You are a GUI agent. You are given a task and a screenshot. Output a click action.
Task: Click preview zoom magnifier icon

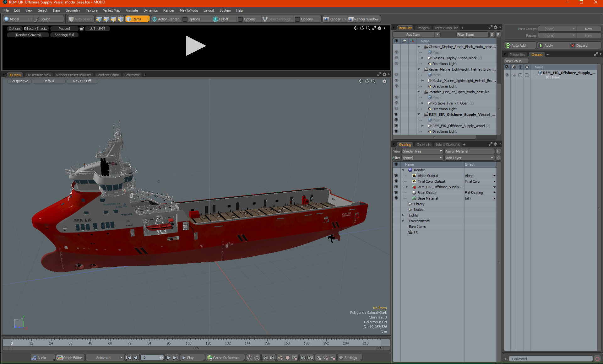368,28
